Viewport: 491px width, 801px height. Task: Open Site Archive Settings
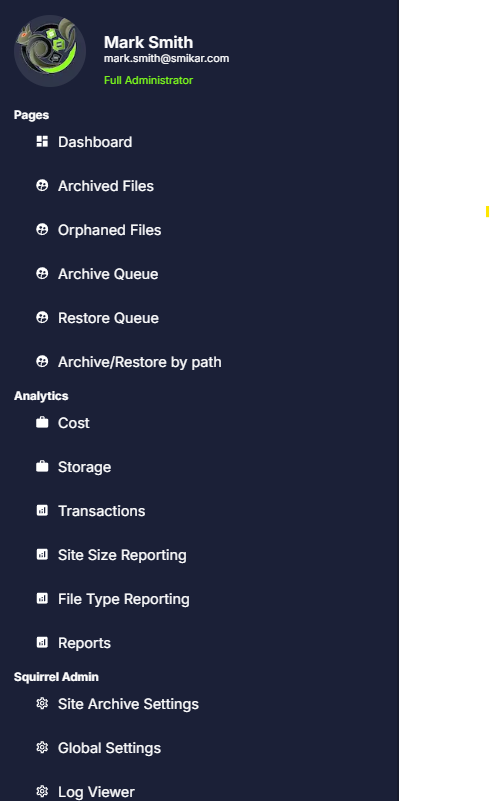pos(128,704)
